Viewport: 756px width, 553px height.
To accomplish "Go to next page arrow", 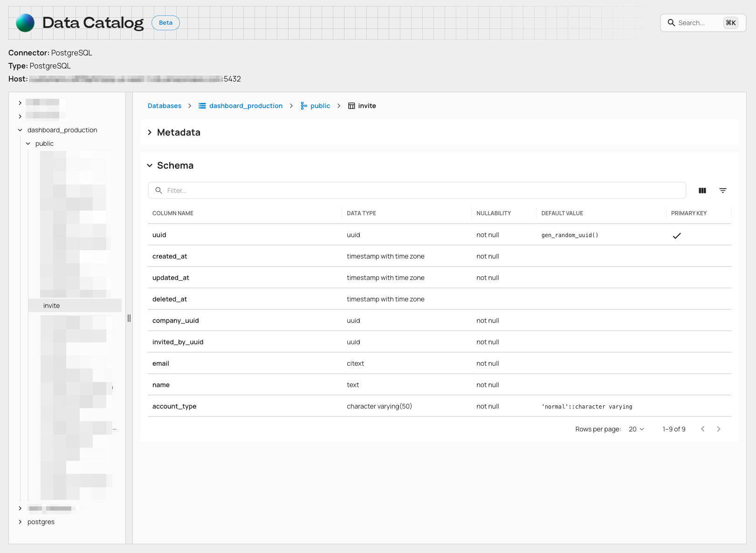I will point(719,429).
